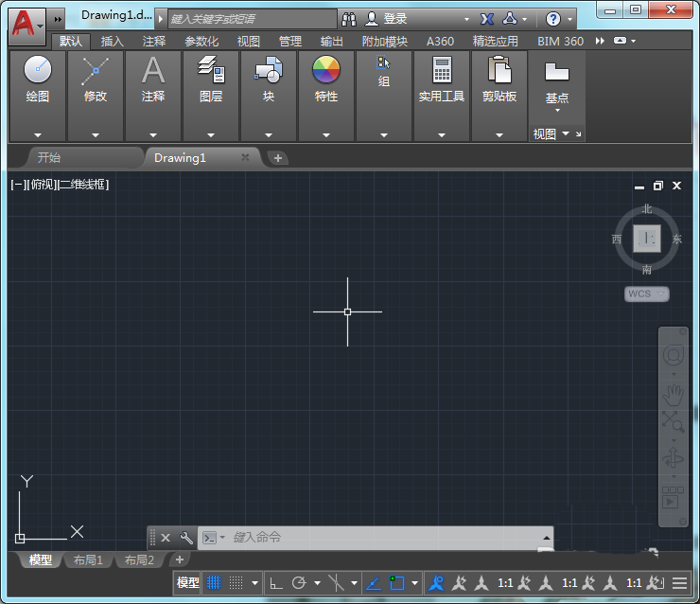This screenshot has width=700, height=604.
Task: Click the 登录 (Sign in) button
Action: pyautogui.click(x=394, y=19)
